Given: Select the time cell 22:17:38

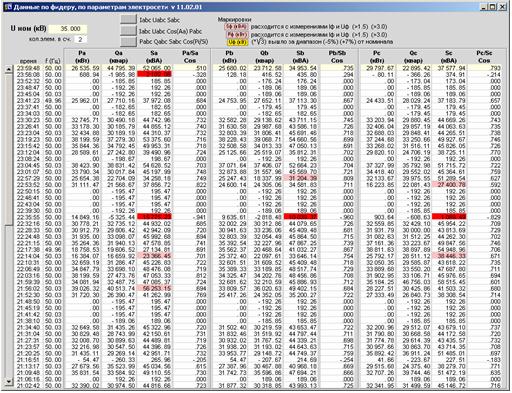Looking at the screenshot, I should pyautogui.click(x=28, y=250).
